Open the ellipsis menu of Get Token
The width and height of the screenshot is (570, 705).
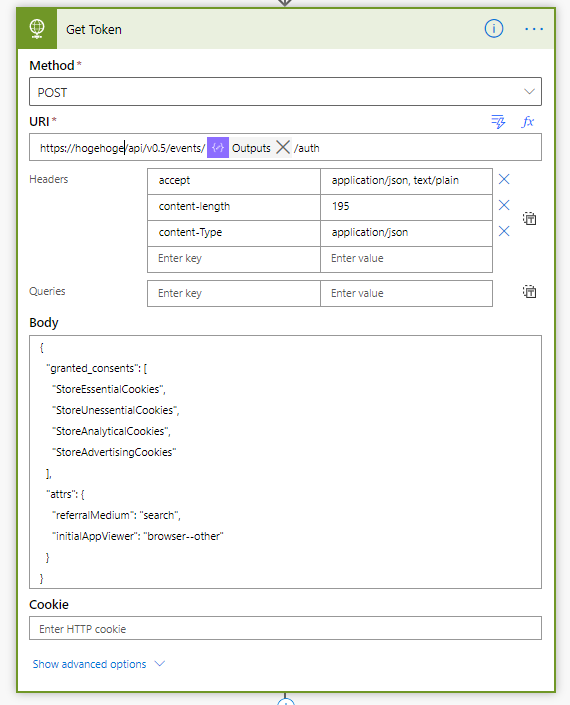click(534, 29)
